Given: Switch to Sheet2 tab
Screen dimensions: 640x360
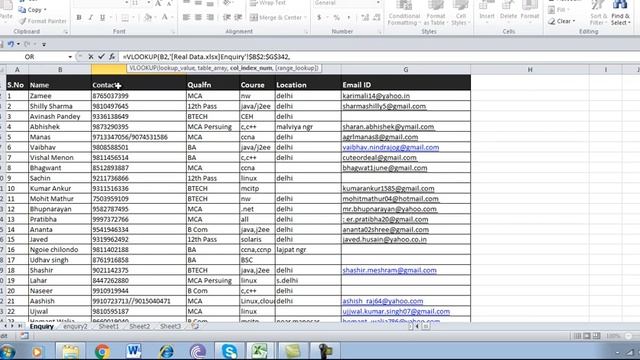Looking at the screenshot, I should (x=140, y=327).
